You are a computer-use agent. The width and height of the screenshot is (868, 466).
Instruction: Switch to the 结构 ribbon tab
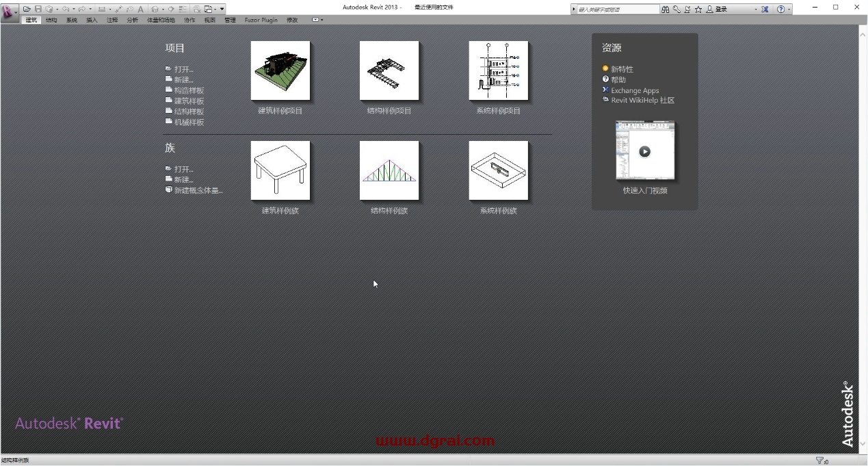click(51, 20)
